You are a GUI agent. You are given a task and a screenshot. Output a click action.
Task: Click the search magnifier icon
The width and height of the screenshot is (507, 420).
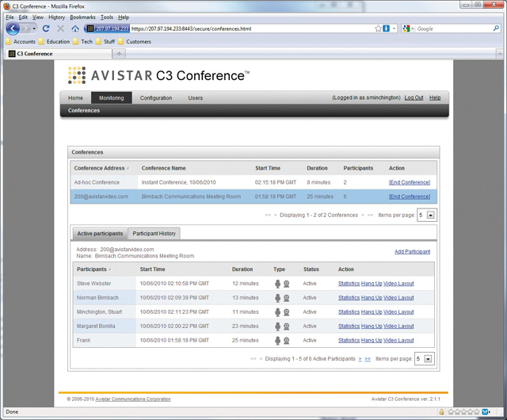[x=496, y=29]
